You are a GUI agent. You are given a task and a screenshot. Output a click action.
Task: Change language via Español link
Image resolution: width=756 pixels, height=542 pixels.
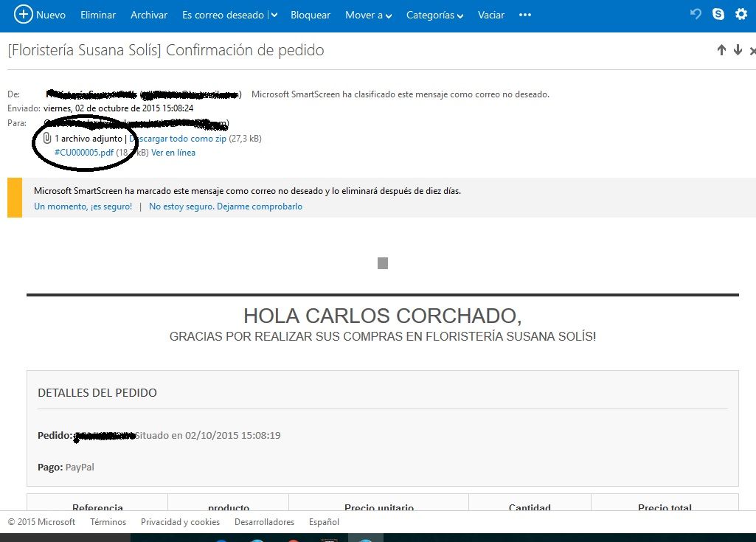[x=324, y=522]
